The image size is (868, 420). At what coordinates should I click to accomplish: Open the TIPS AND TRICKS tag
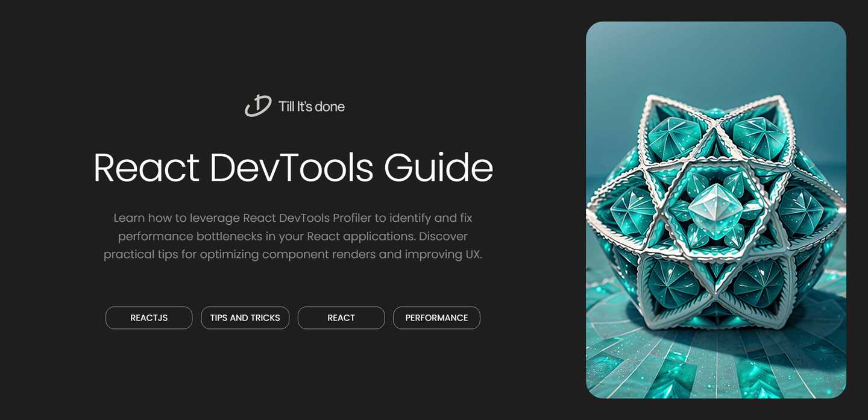coord(245,318)
